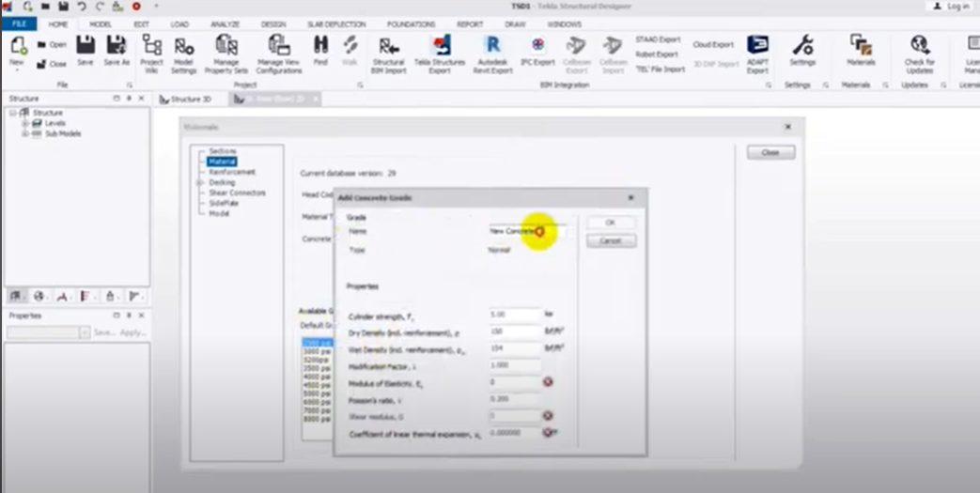Open the BIM Integration group launcher
The height and width of the screenshot is (493, 980).
pos(769,85)
